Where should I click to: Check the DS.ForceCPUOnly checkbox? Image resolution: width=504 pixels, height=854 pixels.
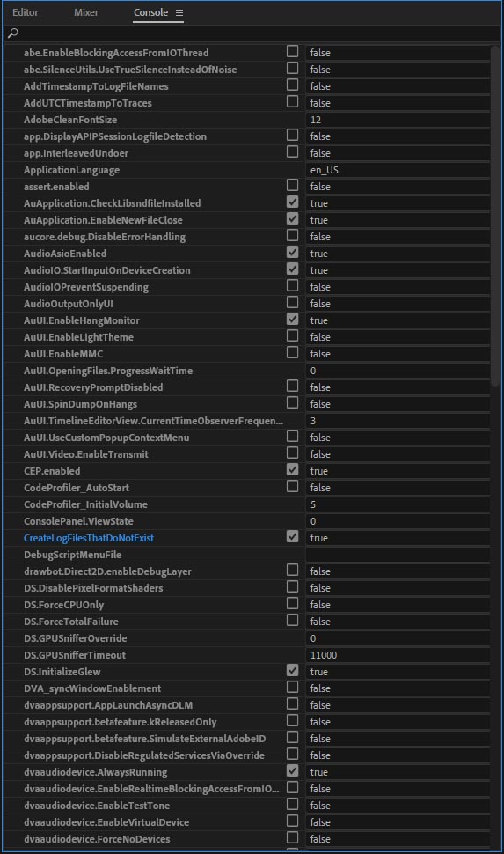292,603
